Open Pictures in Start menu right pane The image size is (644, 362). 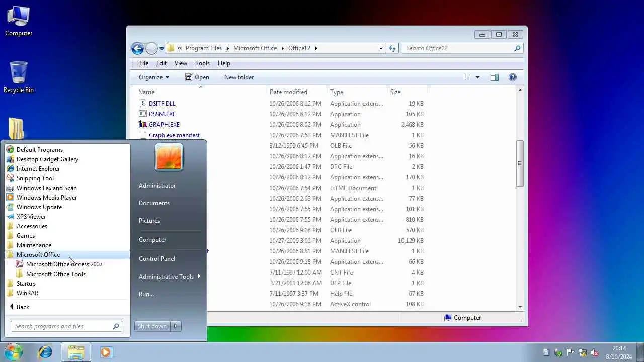pyautogui.click(x=149, y=221)
